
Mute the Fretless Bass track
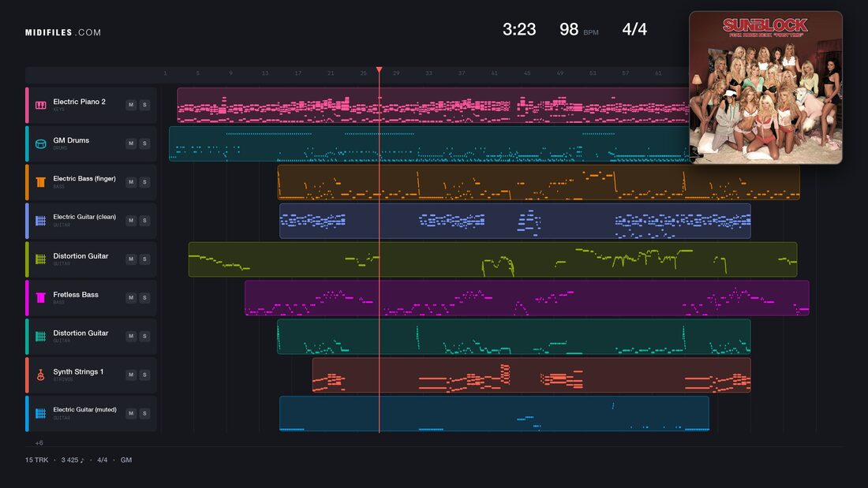pos(131,298)
